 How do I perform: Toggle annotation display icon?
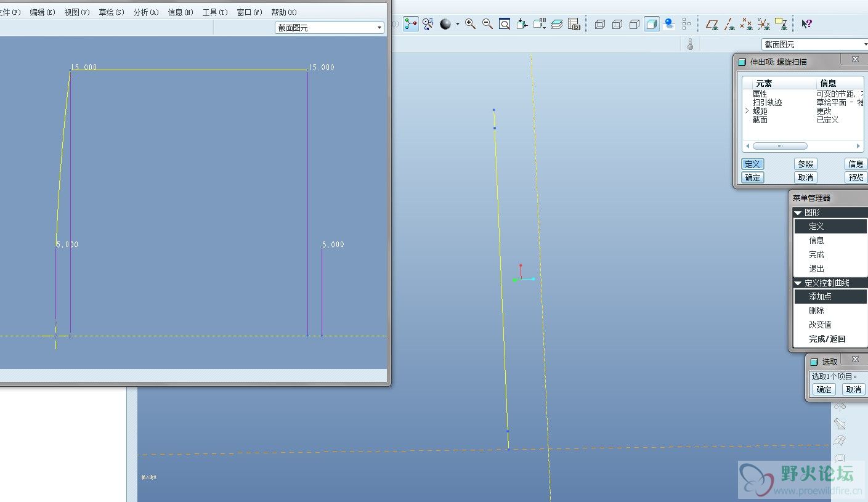pyautogui.click(x=781, y=24)
